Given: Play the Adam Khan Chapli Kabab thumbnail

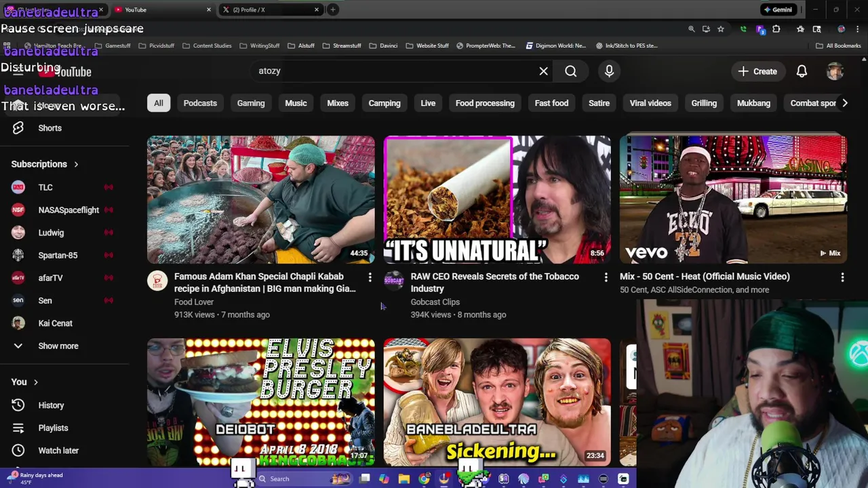Looking at the screenshot, I should click(x=261, y=199).
